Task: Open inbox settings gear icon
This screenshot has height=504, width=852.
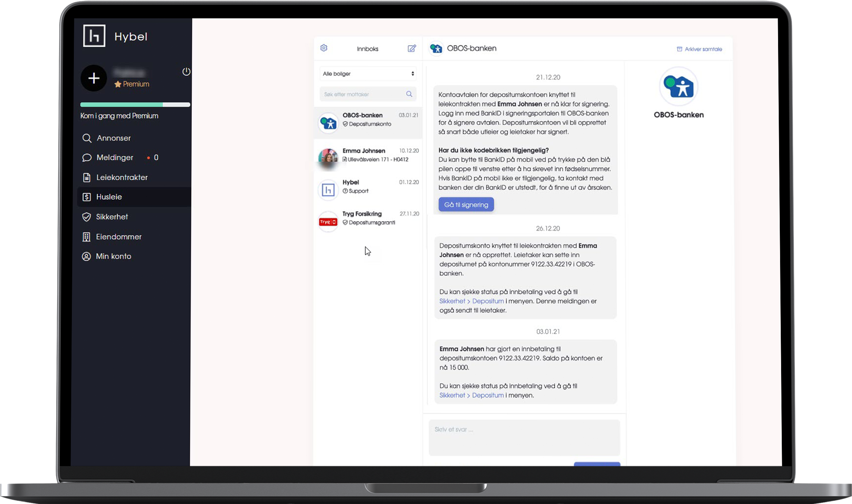Action: tap(324, 48)
